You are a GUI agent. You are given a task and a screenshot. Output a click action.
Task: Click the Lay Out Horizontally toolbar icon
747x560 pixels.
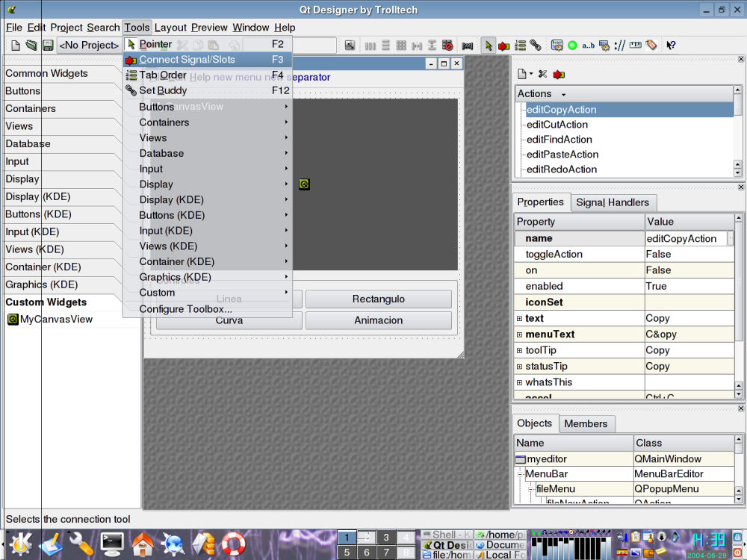click(x=371, y=46)
